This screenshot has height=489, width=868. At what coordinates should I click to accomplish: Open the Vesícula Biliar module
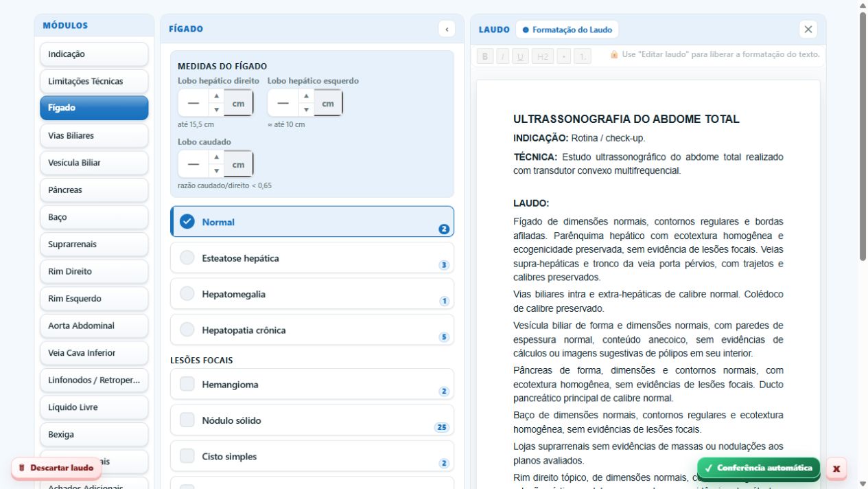pyautogui.click(x=94, y=163)
